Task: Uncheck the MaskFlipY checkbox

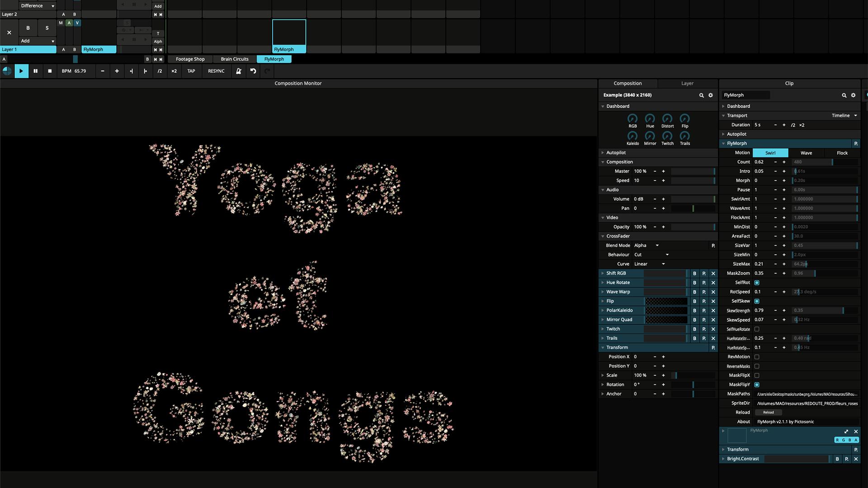Action: (x=757, y=385)
